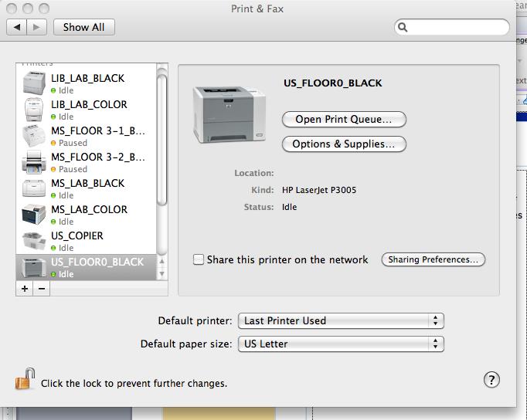This screenshot has width=527, height=420.
Task: Click the large HP LaserJet P3005 printer image
Action: (229, 114)
